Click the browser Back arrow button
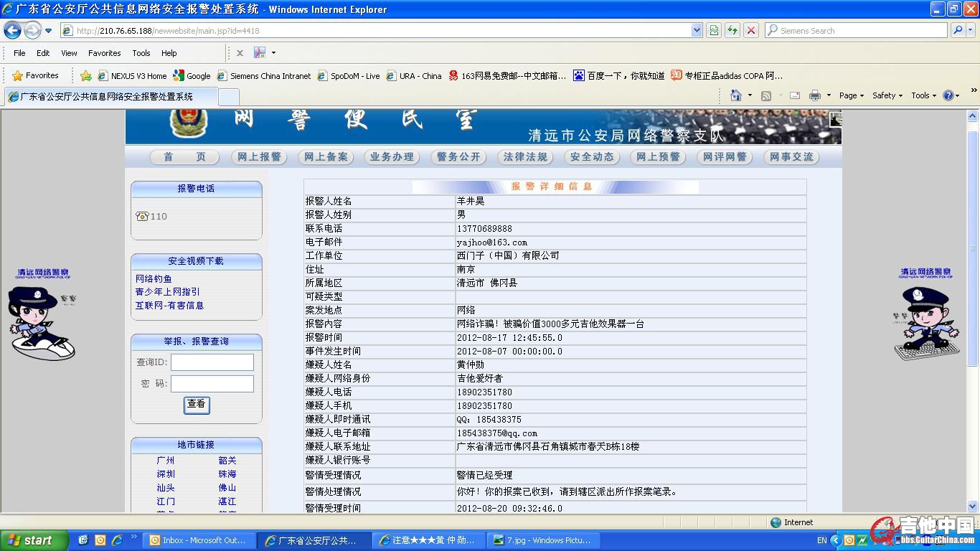This screenshot has width=980, height=551. [x=12, y=30]
